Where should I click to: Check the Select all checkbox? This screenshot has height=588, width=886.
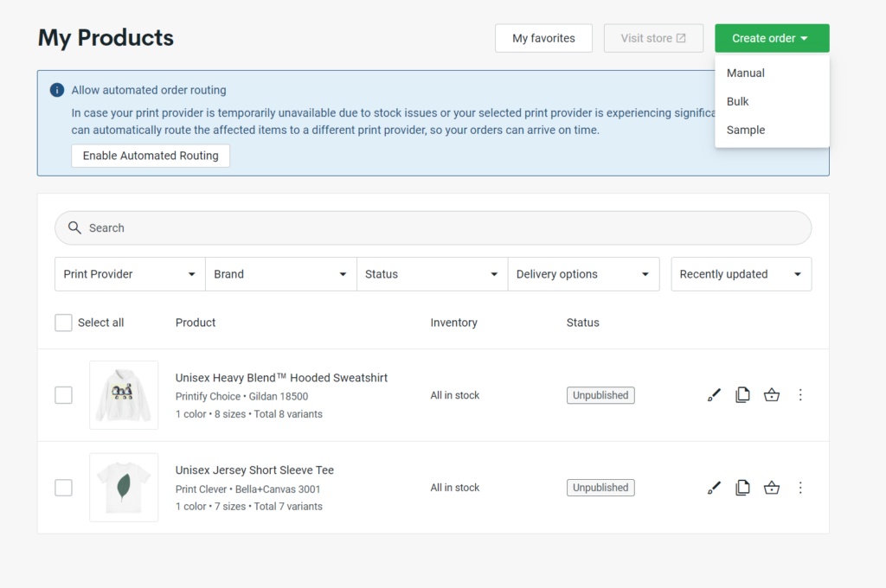coord(63,322)
